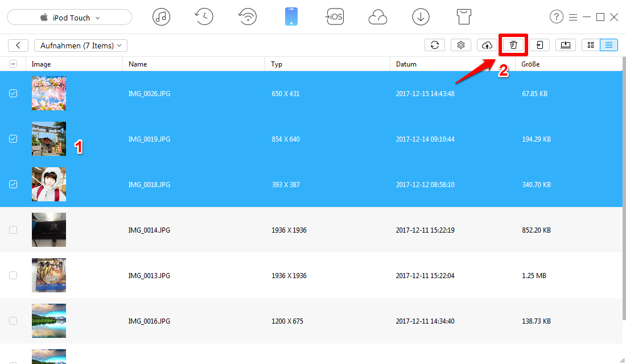Switch to grid thumbnail view
626x364 pixels.
coord(591,45)
